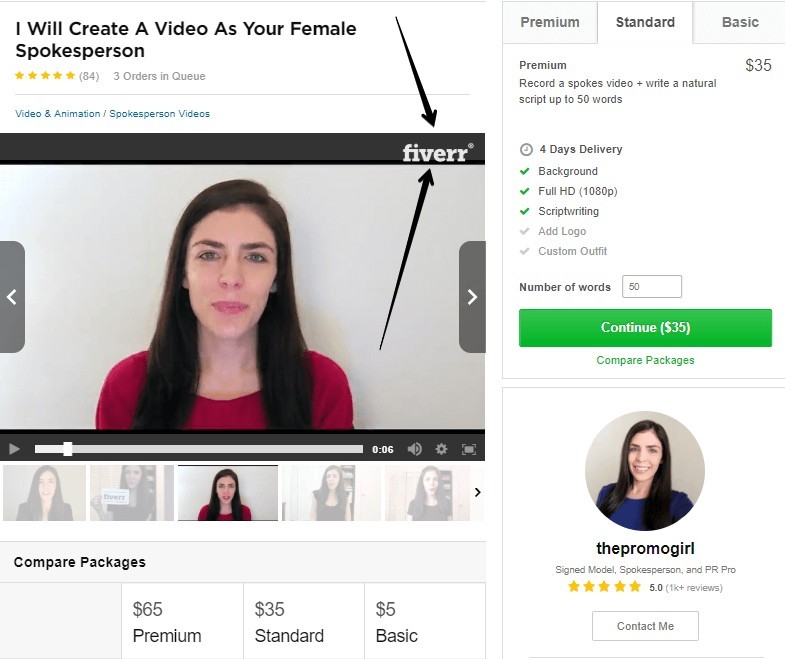Image resolution: width=785 pixels, height=659 pixels.
Task: Play the spokesperson video
Action: (x=15, y=449)
